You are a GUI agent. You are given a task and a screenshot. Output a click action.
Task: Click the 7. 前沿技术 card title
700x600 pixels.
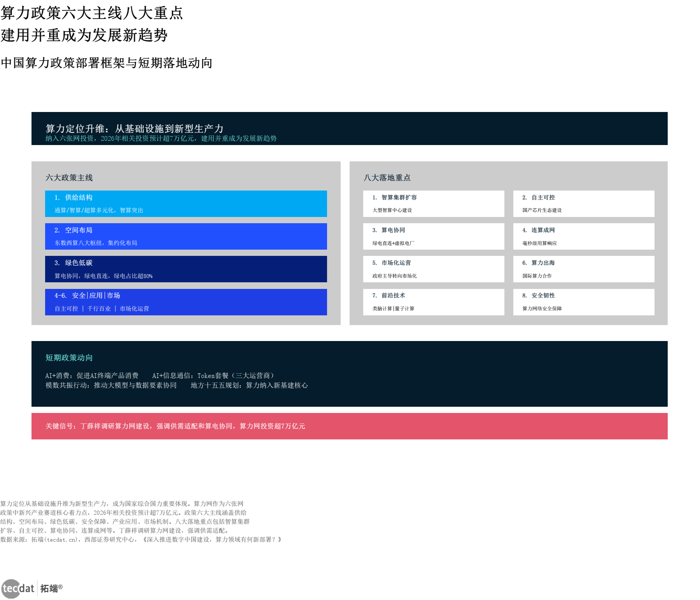click(388, 296)
